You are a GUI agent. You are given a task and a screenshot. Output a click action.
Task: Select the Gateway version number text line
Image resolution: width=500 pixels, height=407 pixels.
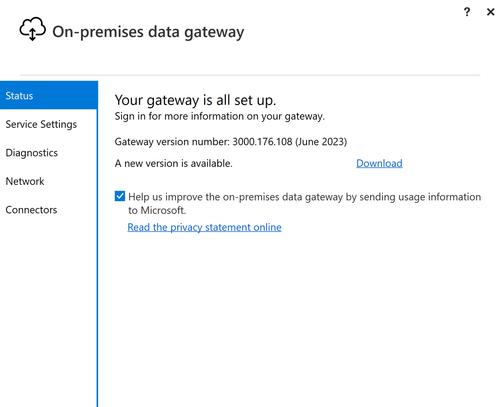tap(231, 142)
